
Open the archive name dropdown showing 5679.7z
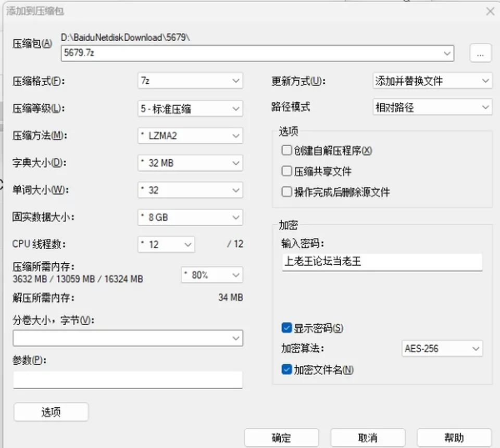click(257, 53)
